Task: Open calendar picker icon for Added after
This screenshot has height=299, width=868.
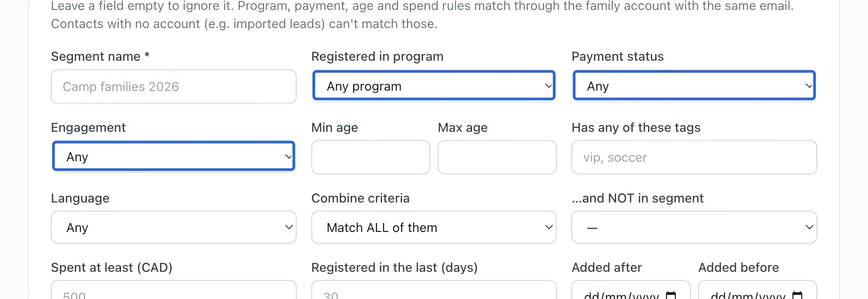Action: pyautogui.click(x=671, y=295)
